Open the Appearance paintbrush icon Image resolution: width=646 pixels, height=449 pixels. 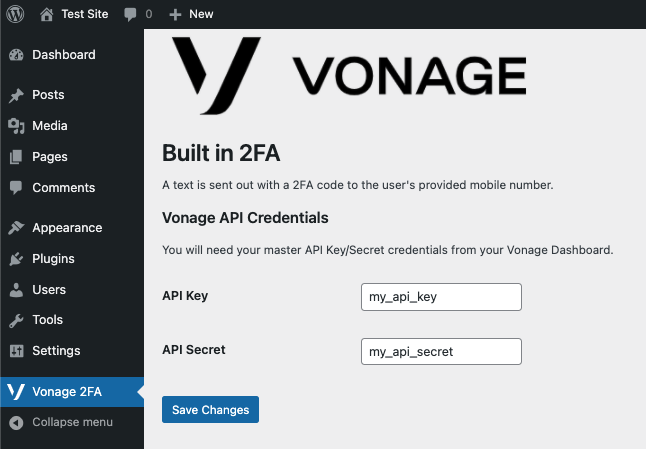pyautogui.click(x=16, y=228)
